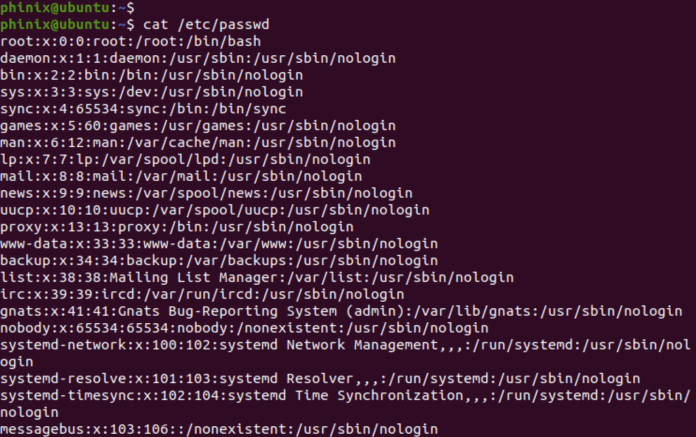Viewport: 696px width, 437px height.
Task: Select the www-data user entry line
Action: (219, 244)
